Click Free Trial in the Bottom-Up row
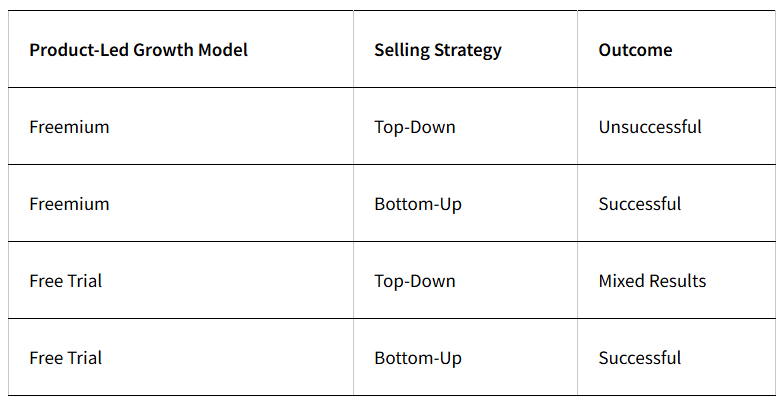This screenshot has height=407, width=784. click(x=66, y=358)
